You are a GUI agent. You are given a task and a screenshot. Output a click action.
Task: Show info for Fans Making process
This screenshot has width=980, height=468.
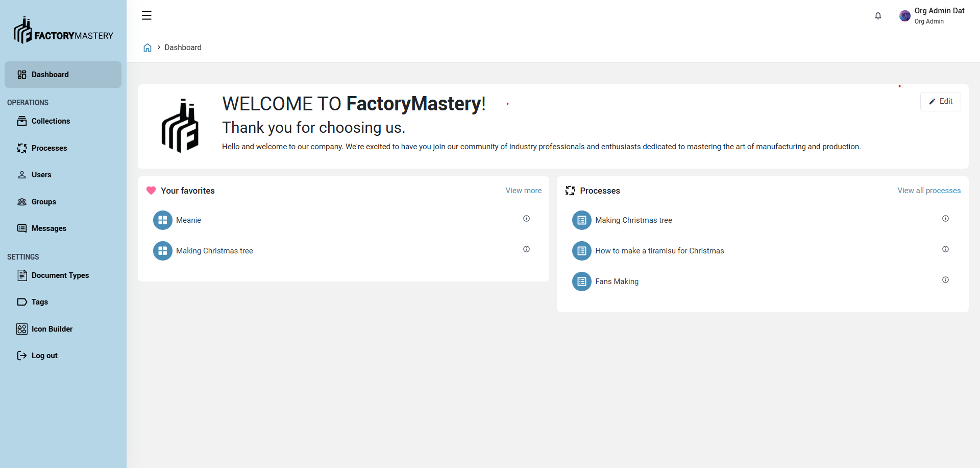pyautogui.click(x=945, y=280)
